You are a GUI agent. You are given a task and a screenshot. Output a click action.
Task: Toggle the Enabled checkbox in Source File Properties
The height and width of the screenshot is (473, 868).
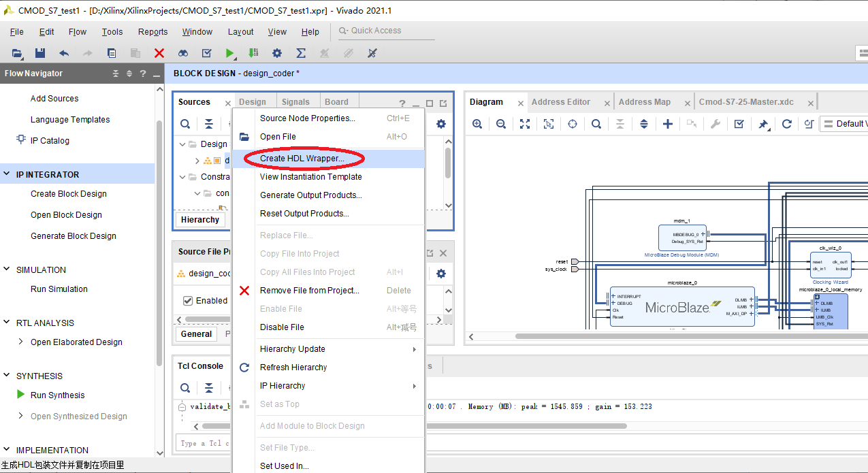point(188,301)
